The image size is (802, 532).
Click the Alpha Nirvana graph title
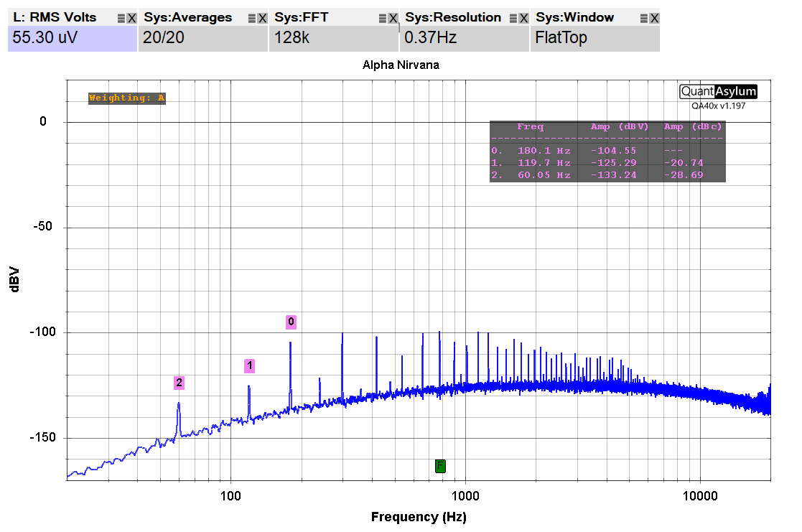(401, 65)
